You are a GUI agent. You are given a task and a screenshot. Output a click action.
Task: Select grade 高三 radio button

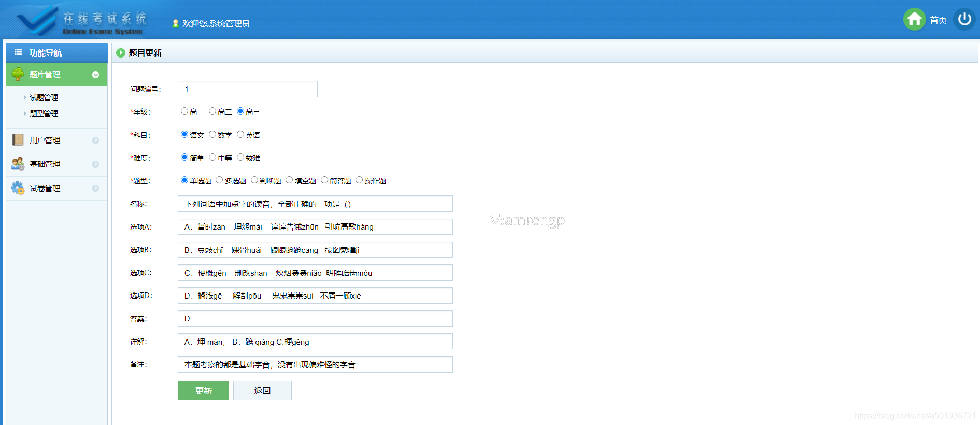point(240,111)
